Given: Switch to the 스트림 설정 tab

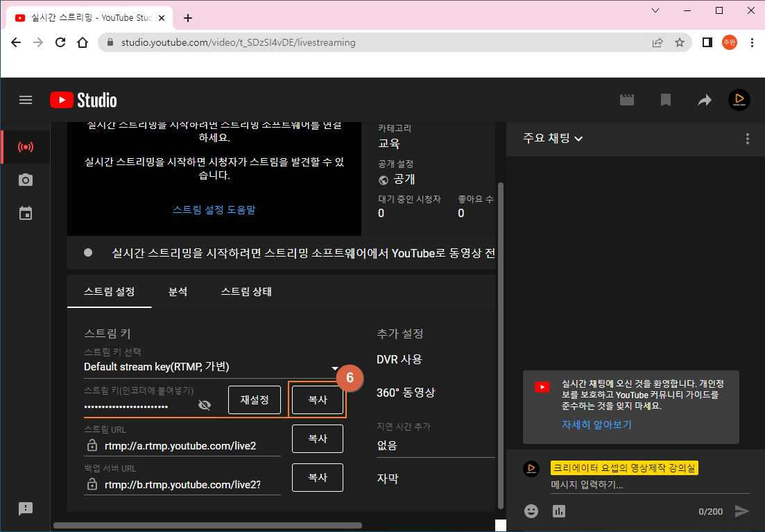Looking at the screenshot, I should (x=110, y=291).
